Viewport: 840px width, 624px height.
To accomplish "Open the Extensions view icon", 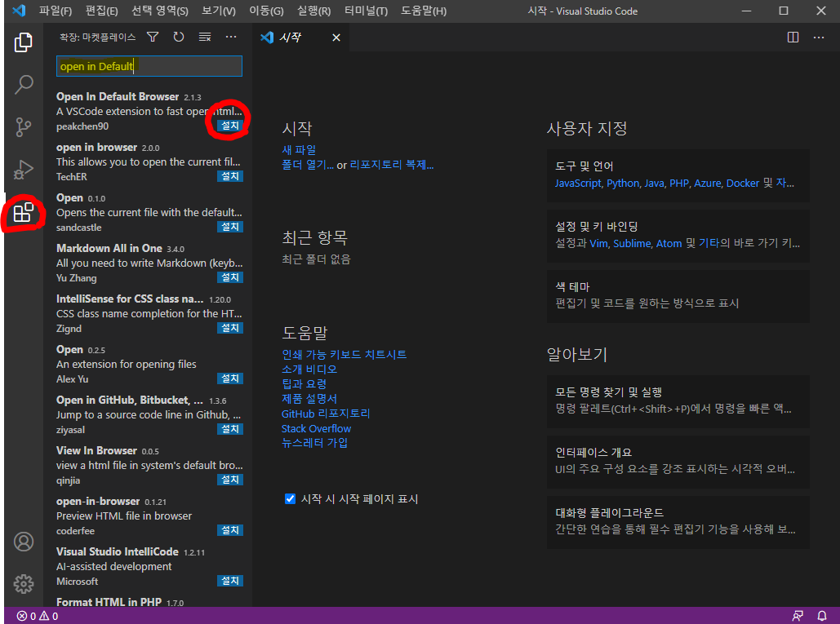I will point(23,212).
